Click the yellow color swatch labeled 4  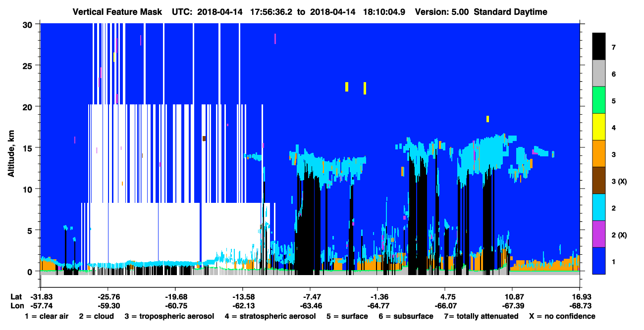599,127
